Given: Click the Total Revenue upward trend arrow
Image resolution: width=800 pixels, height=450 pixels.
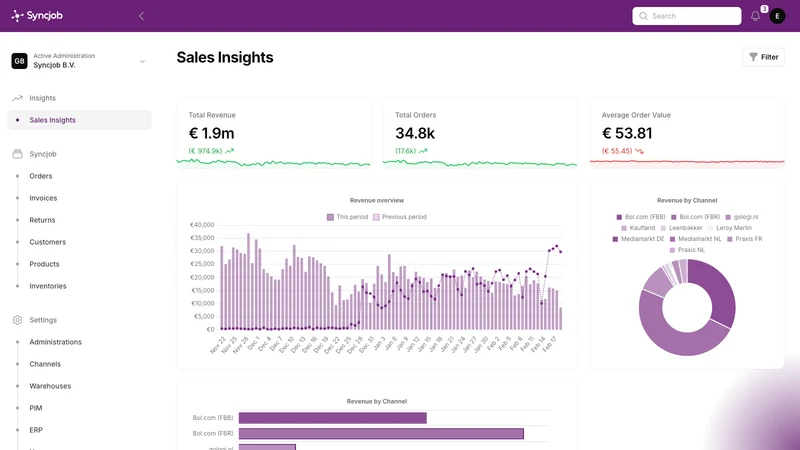Looking at the screenshot, I should [230, 151].
